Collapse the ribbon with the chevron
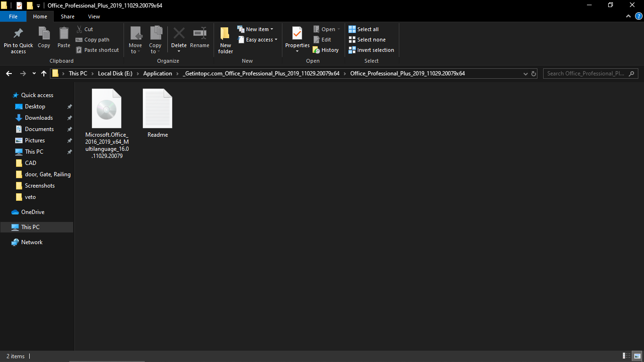 pyautogui.click(x=628, y=16)
